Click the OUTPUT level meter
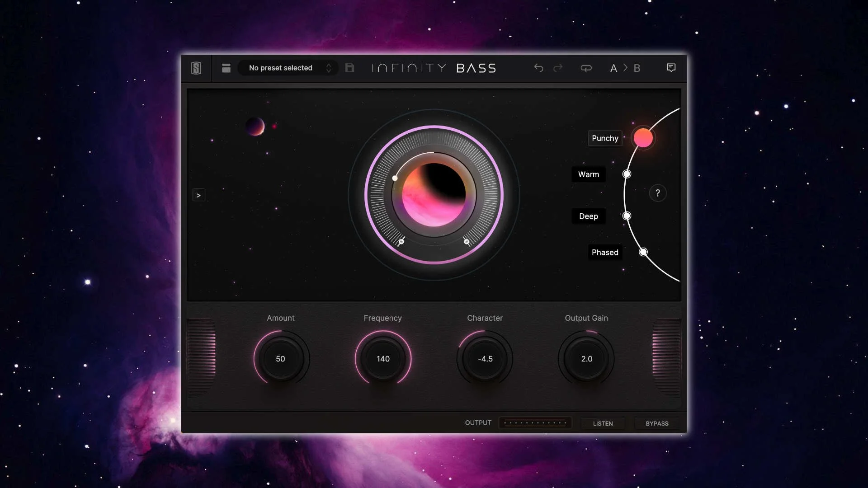 535,422
